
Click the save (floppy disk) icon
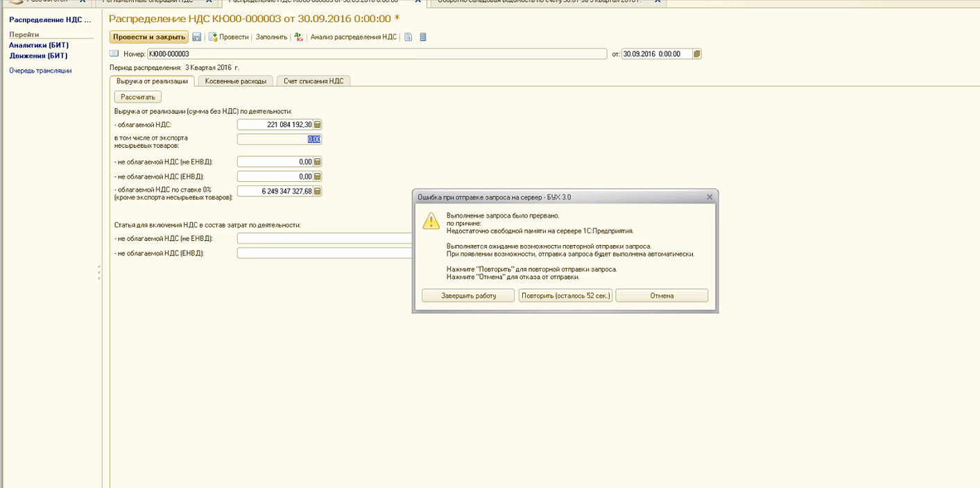click(197, 37)
